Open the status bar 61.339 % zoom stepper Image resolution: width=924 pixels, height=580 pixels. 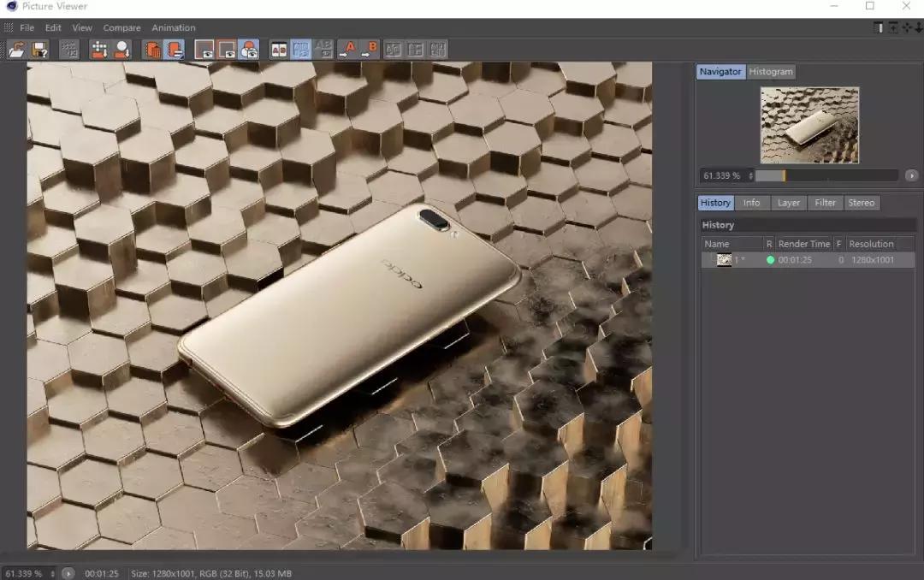point(52,573)
